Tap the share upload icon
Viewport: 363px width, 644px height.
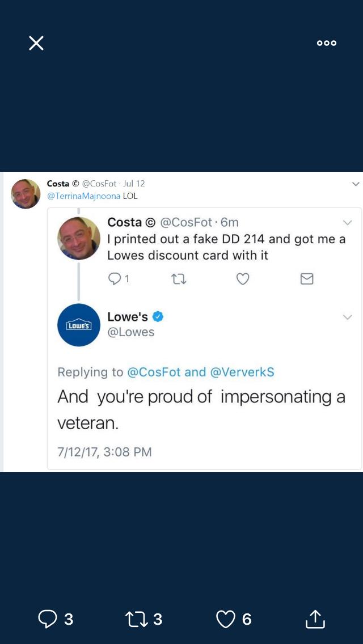[x=315, y=619]
